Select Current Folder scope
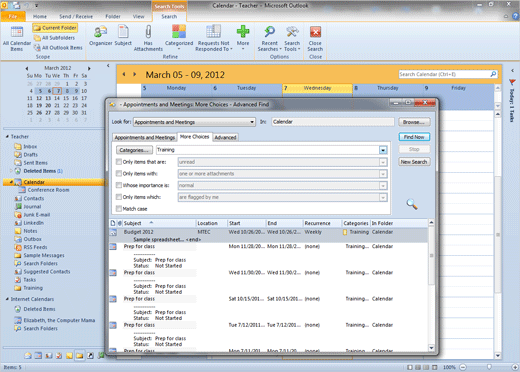This screenshot has width=520, height=372. (55, 28)
